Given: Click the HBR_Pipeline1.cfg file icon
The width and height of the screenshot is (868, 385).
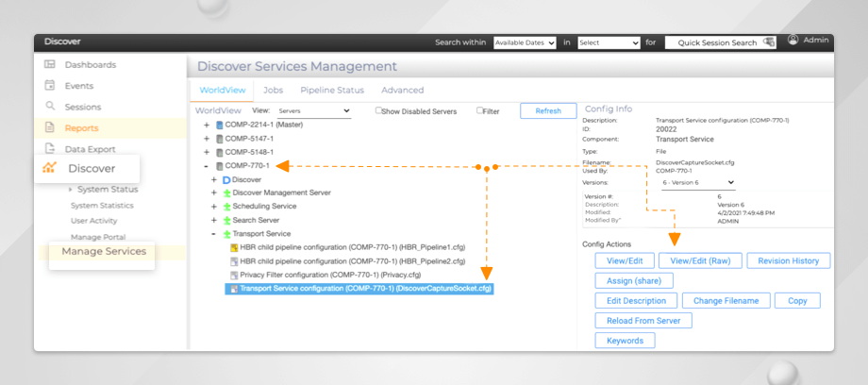Looking at the screenshot, I should click(x=234, y=247).
